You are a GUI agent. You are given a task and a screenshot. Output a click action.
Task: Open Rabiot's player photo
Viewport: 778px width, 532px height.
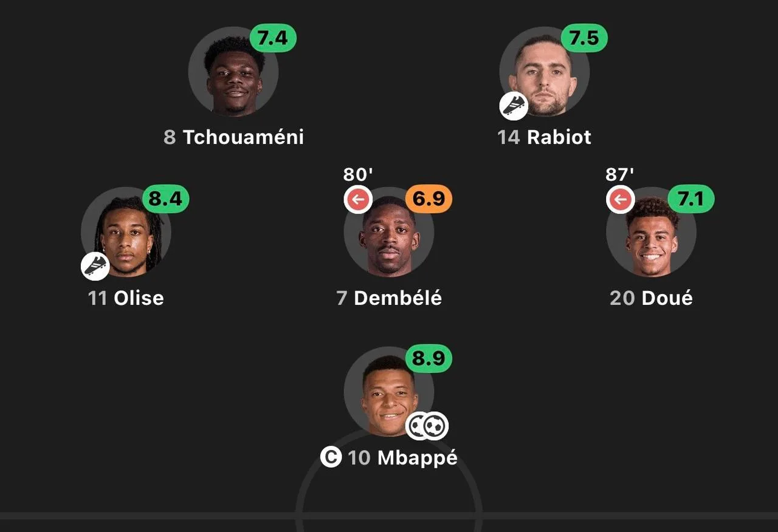pyautogui.click(x=545, y=71)
